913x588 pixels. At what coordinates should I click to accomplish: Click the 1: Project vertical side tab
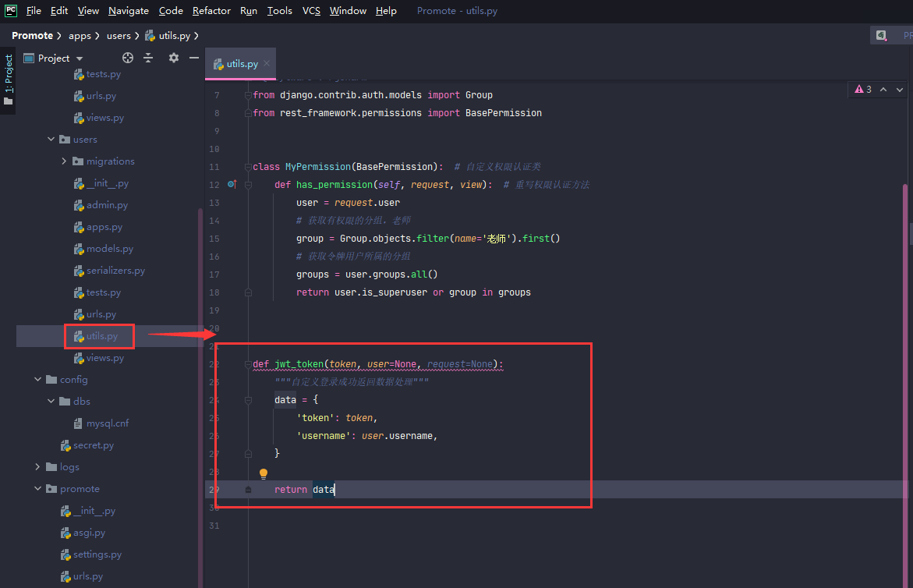(8, 80)
